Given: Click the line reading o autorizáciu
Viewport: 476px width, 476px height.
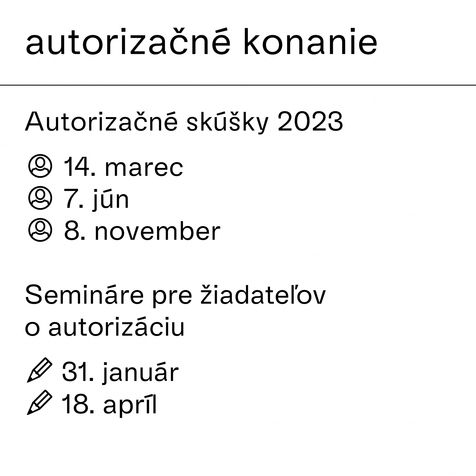Looking at the screenshot, I should click(105, 328).
